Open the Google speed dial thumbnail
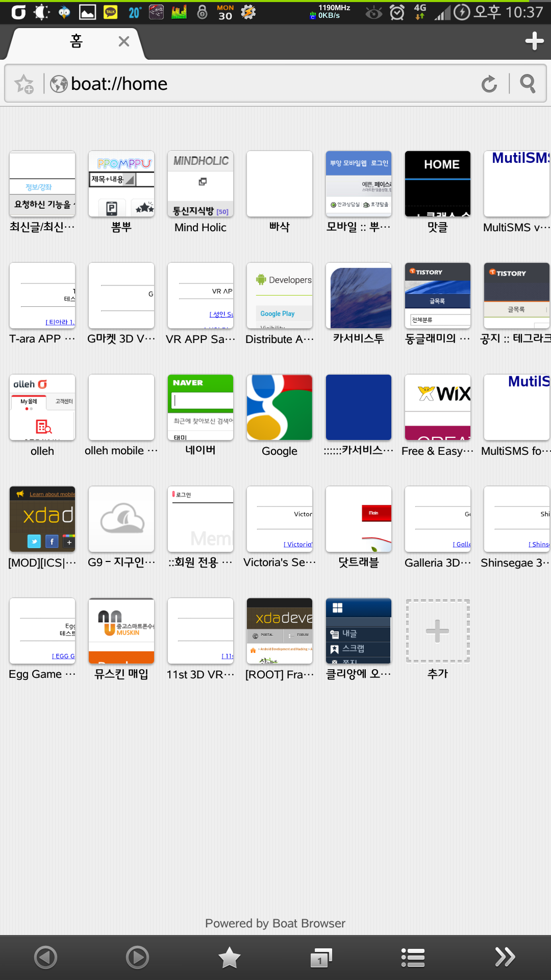This screenshot has width=551, height=980. [280, 408]
